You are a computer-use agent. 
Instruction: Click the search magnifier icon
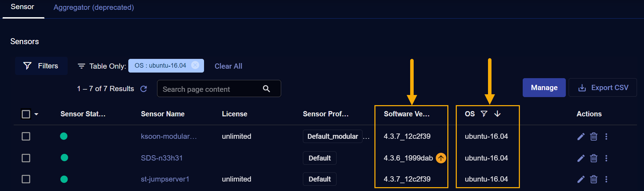click(266, 89)
